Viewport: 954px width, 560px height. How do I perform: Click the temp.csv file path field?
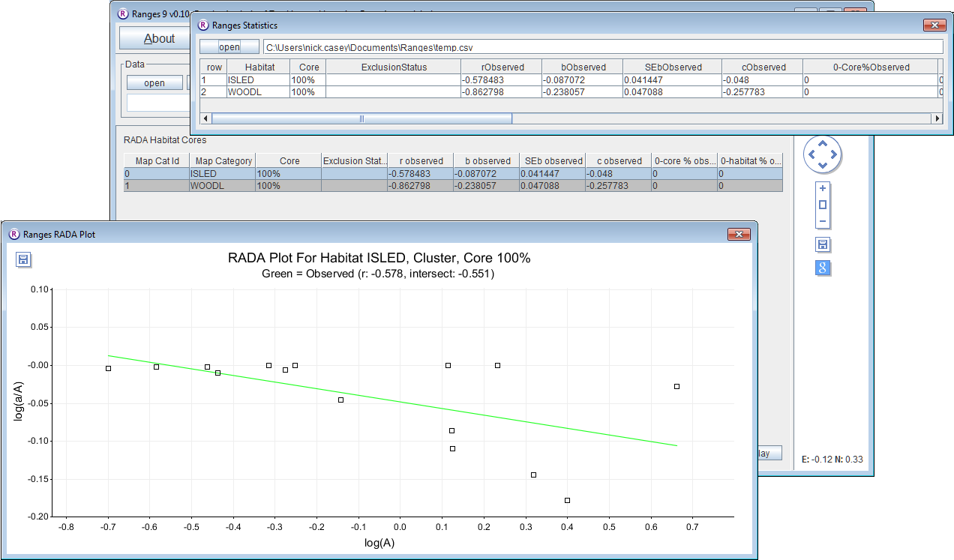pos(600,46)
